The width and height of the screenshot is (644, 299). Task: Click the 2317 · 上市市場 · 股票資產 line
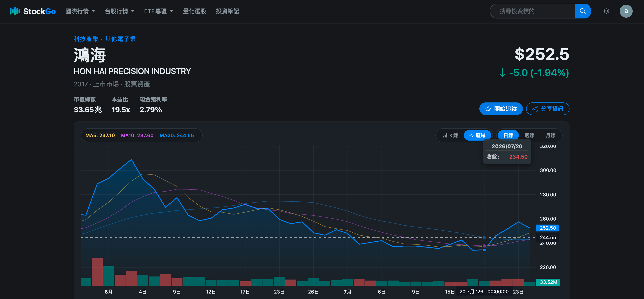click(x=112, y=84)
